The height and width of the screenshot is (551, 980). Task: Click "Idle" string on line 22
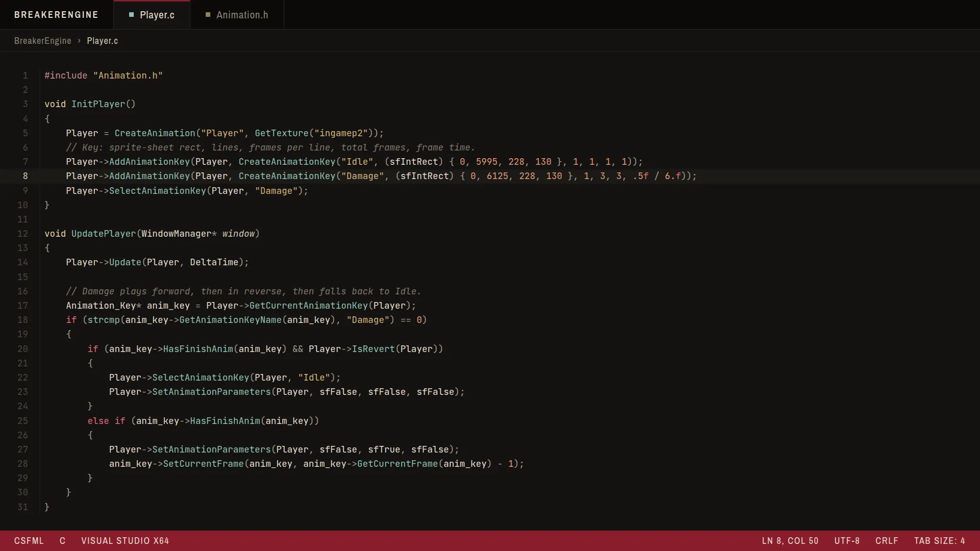pos(314,378)
